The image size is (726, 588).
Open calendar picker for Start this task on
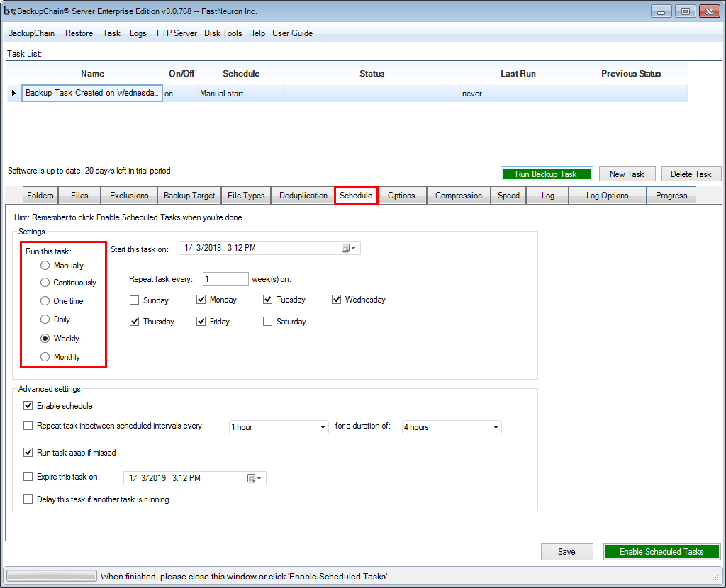349,248
